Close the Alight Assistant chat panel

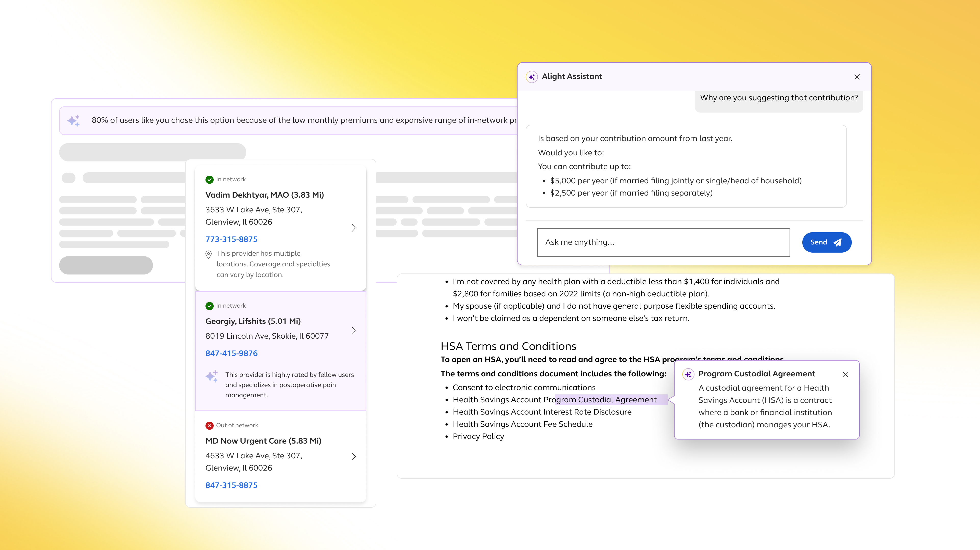click(857, 77)
